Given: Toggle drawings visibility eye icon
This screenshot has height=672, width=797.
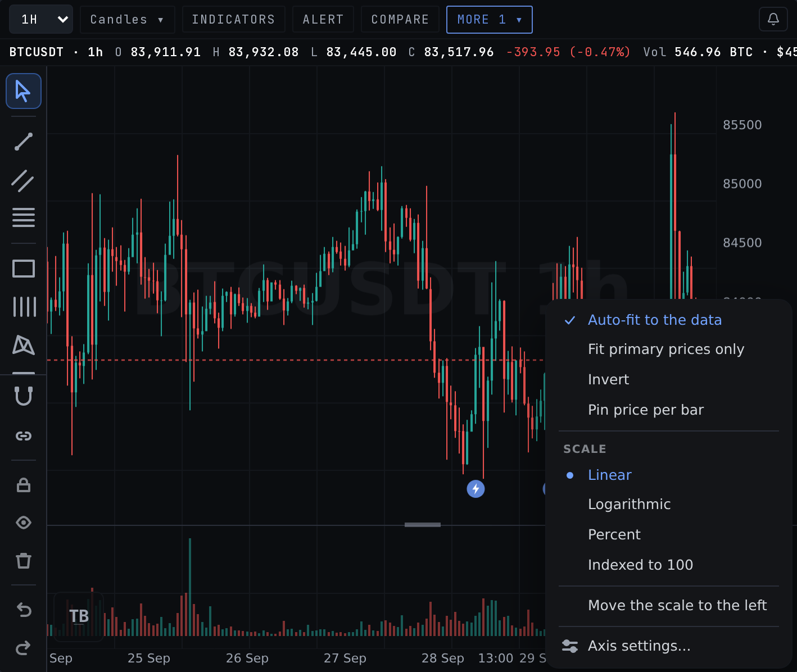Looking at the screenshot, I should (23, 523).
